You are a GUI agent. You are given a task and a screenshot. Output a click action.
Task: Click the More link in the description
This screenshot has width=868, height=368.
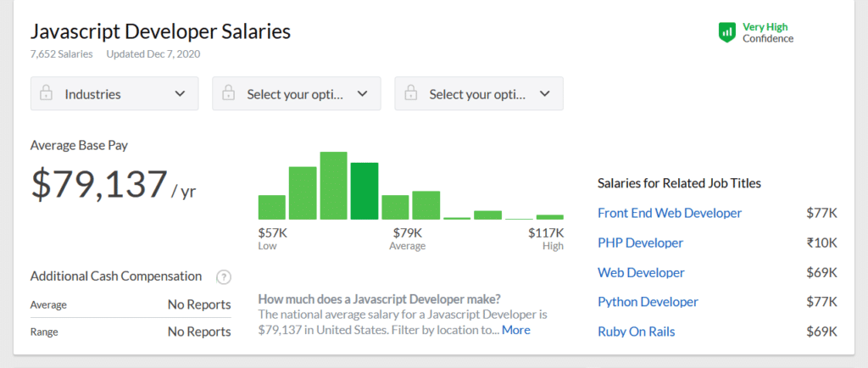[515, 330]
